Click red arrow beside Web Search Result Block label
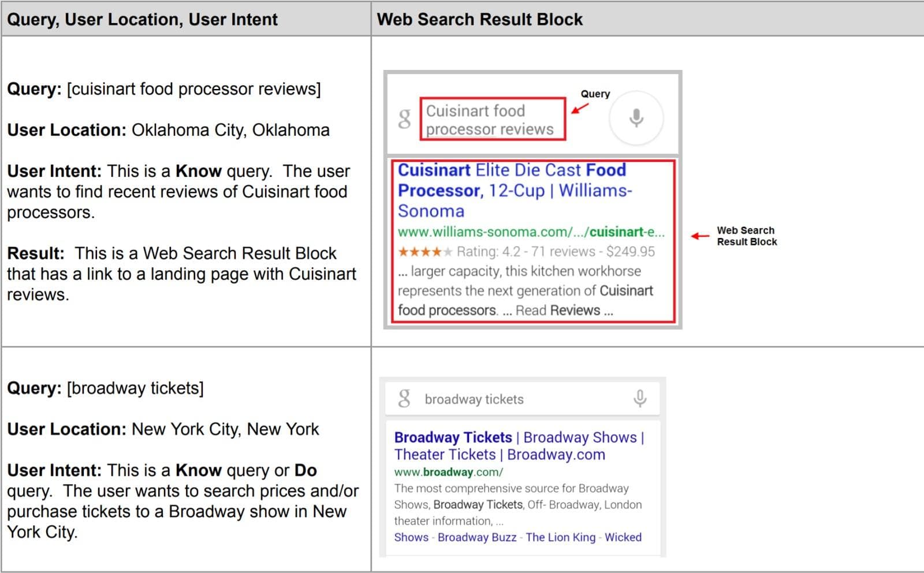Screen dimensions: 924x573 coord(701,236)
